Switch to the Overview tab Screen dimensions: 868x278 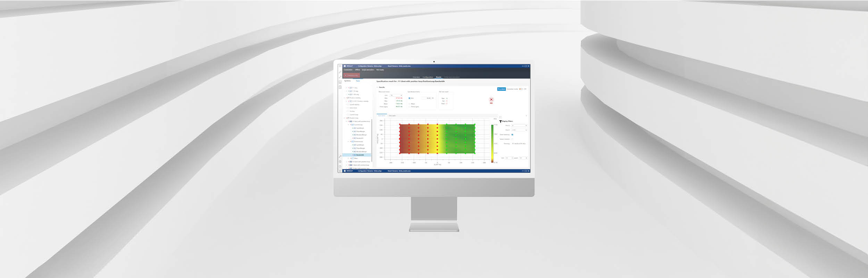[416, 77]
